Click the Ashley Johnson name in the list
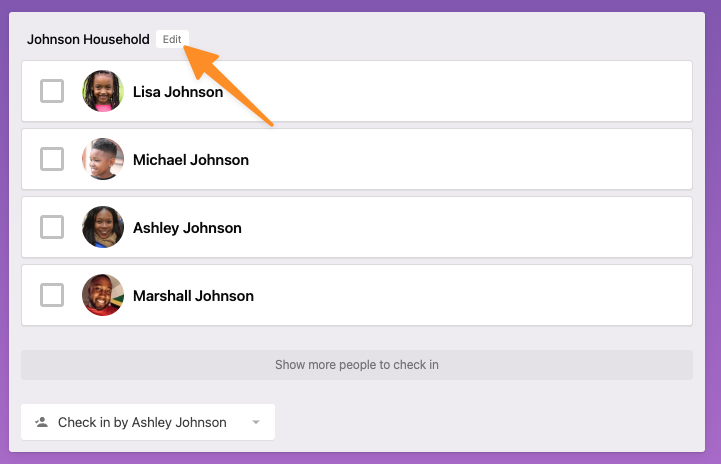The height and width of the screenshot is (464, 721). click(187, 228)
